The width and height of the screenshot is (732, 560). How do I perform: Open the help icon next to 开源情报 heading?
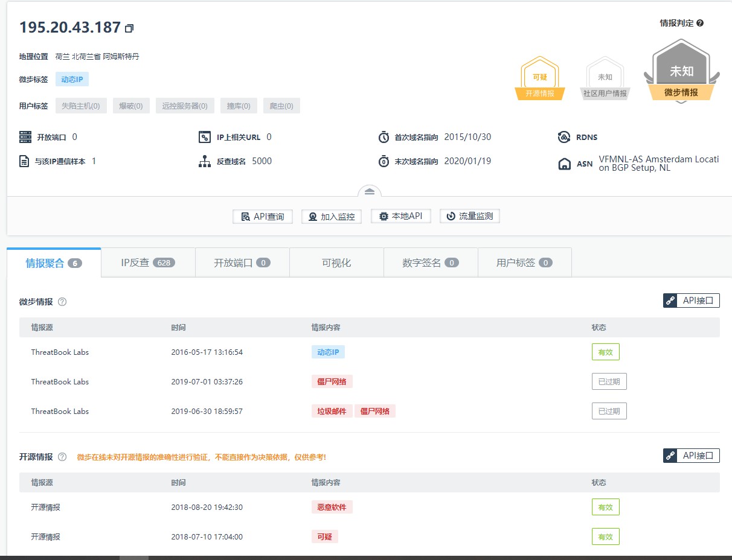pyautogui.click(x=62, y=457)
